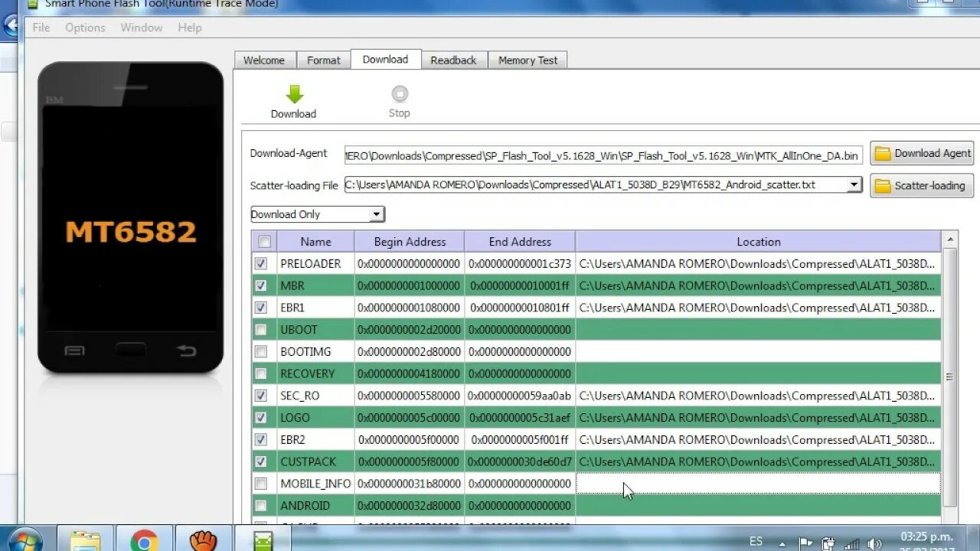The image size is (980, 551).
Task: Uncheck the SEC_RO partition checkbox
Action: pyautogui.click(x=261, y=396)
